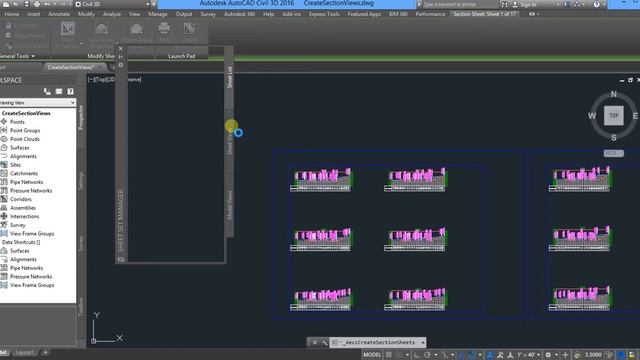The width and height of the screenshot is (640, 360).
Task: Open the Toolspace view dropdown
Action: point(38,102)
